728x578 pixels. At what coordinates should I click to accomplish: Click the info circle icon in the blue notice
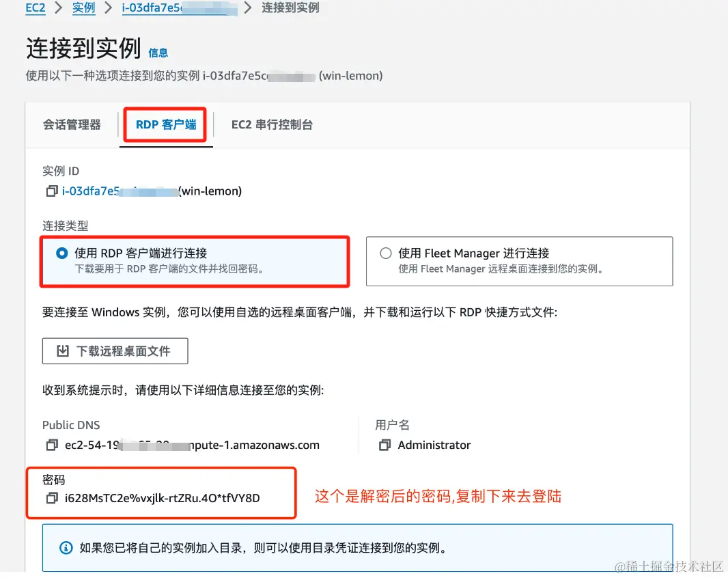(x=65, y=546)
